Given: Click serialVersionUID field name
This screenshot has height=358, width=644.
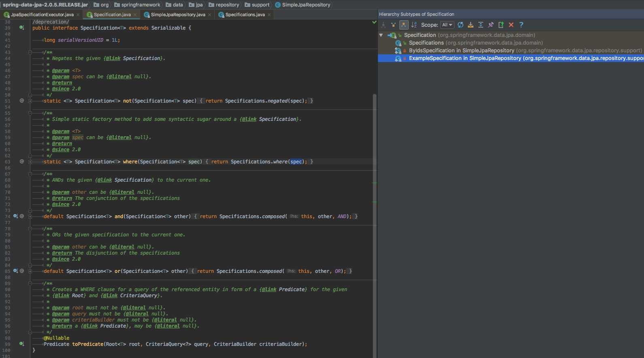Looking at the screenshot, I should (81, 40).
